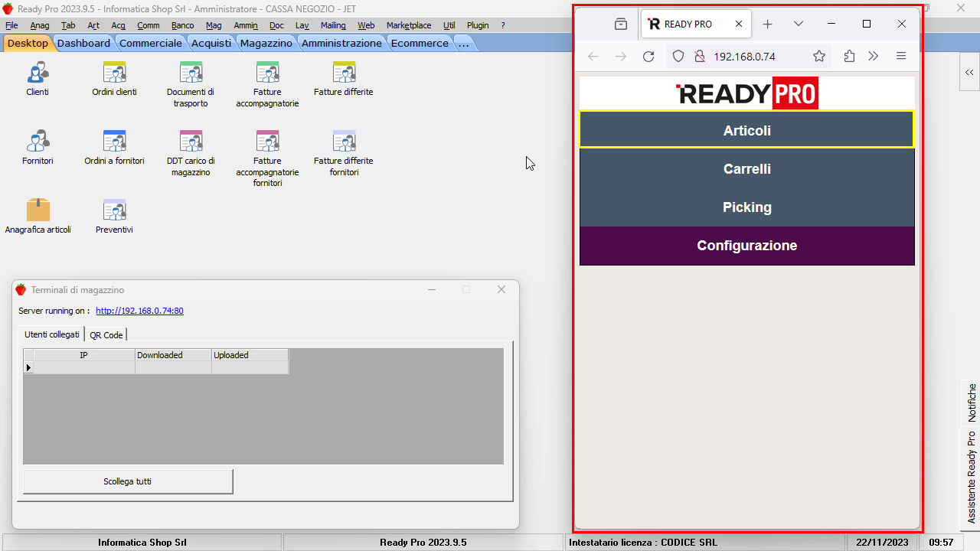Image resolution: width=980 pixels, height=551 pixels.
Task: Click the browser reload icon
Action: click(x=648, y=56)
